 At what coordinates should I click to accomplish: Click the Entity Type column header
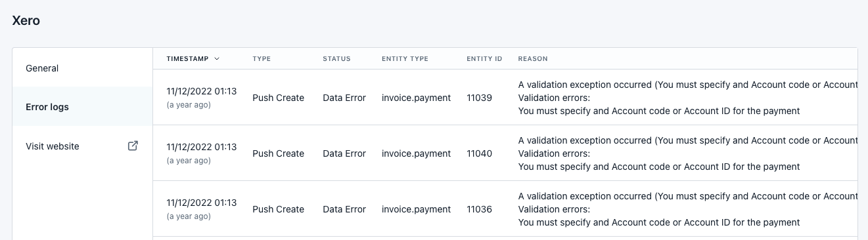[405, 58]
